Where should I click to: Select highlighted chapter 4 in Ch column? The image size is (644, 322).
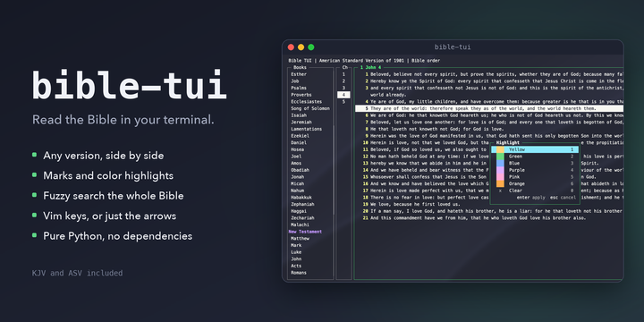(x=343, y=95)
